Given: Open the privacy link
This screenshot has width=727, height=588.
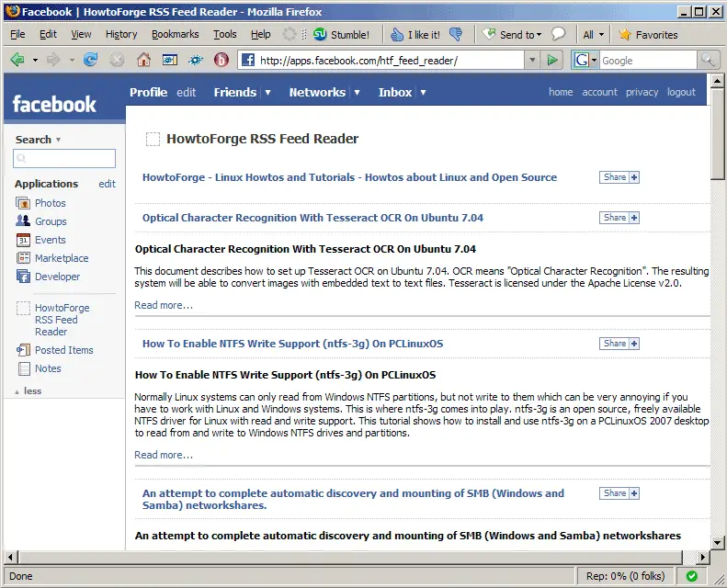Looking at the screenshot, I should point(642,92).
